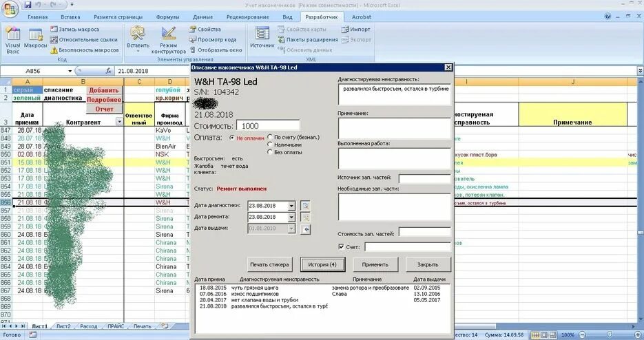Switch to Page Break Preview in status bar
644x340 pixels.
[x=553, y=335]
